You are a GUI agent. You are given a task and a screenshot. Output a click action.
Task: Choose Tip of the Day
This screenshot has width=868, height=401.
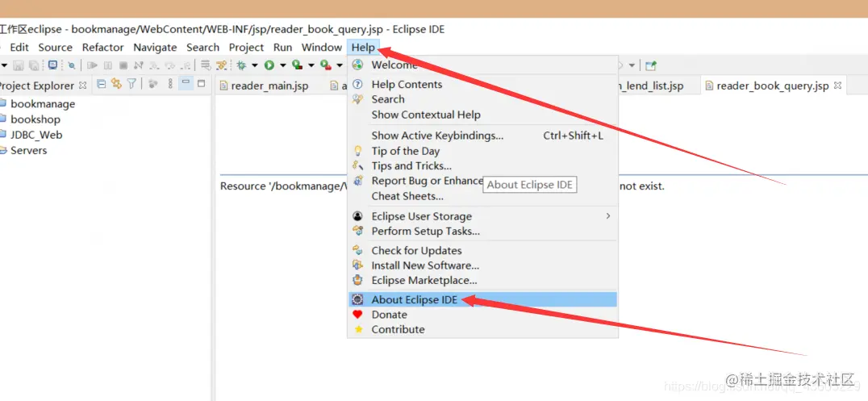point(482,151)
